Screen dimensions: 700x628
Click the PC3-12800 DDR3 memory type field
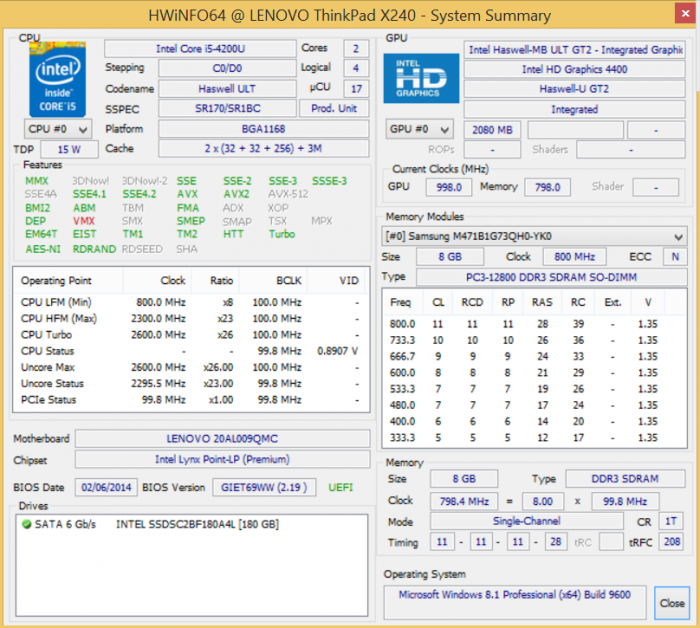pos(548,276)
